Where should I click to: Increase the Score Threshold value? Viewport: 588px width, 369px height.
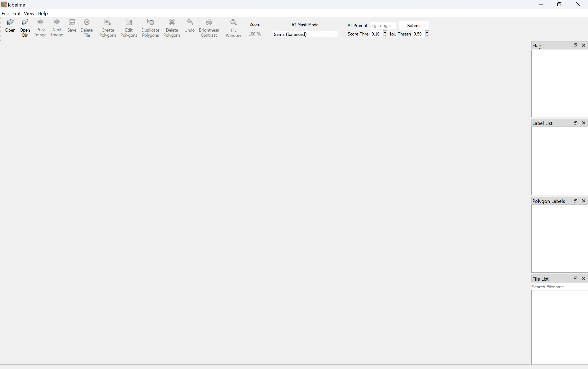[x=385, y=32]
